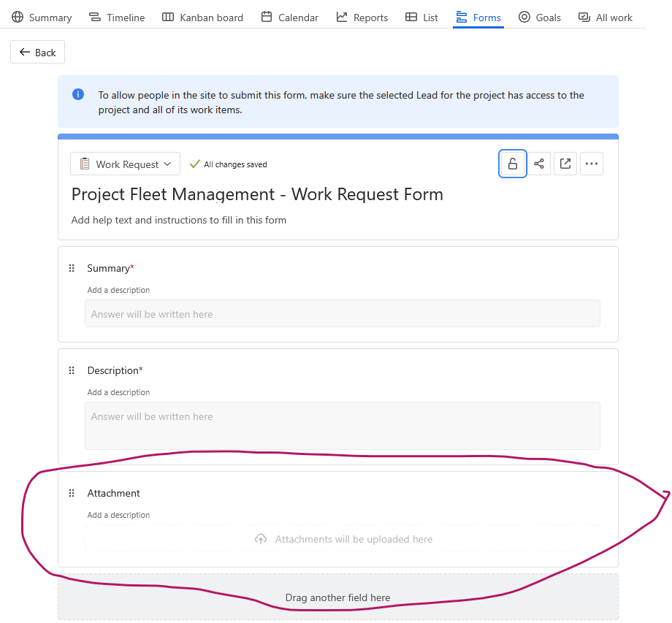
Task: Toggle the form access lock icon
Action: [x=512, y=163]
